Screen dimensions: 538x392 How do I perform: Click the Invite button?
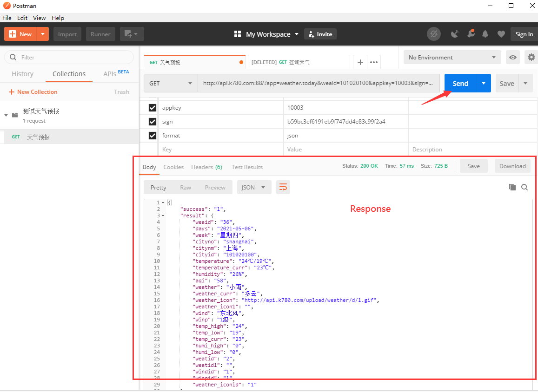(x=320, y=34)
